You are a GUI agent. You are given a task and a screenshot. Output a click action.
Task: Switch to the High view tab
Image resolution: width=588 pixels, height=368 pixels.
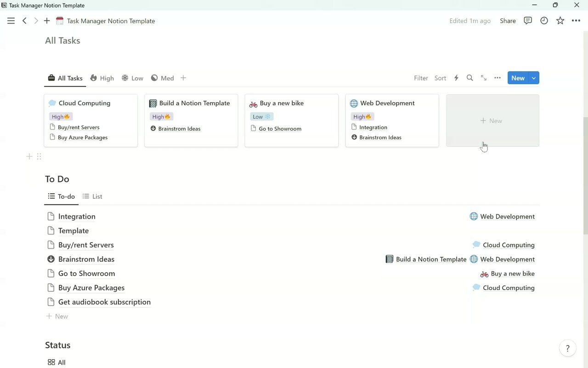tap(102, 78)
